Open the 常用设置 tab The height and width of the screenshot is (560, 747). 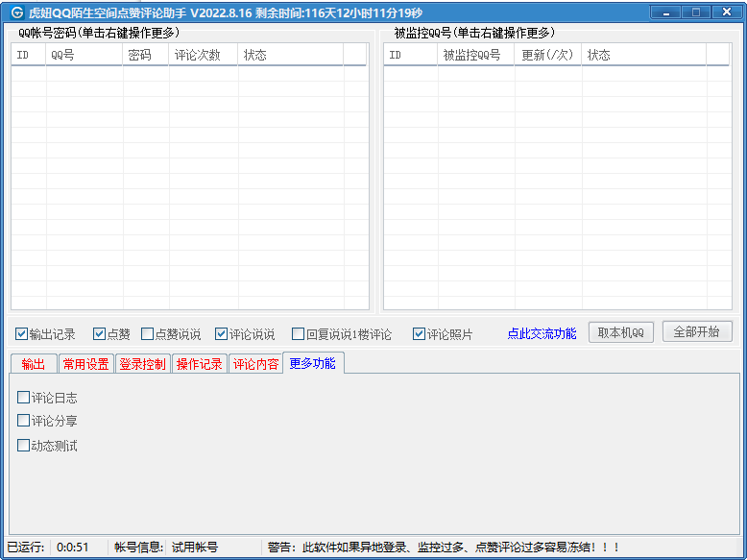pos(86,364)
